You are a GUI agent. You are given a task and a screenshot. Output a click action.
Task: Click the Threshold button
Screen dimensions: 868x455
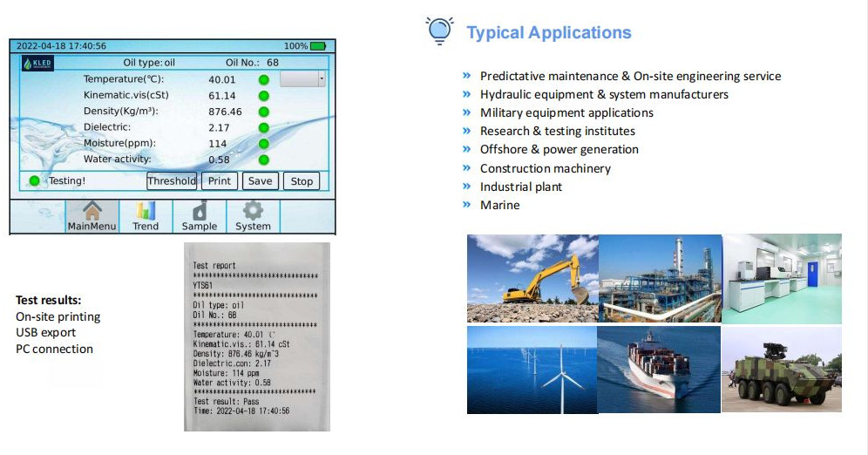click(x=172, y=181)
